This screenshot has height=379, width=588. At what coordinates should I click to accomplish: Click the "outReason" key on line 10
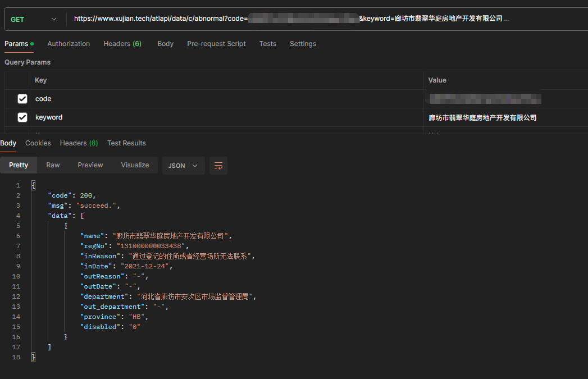pos(102,276)
